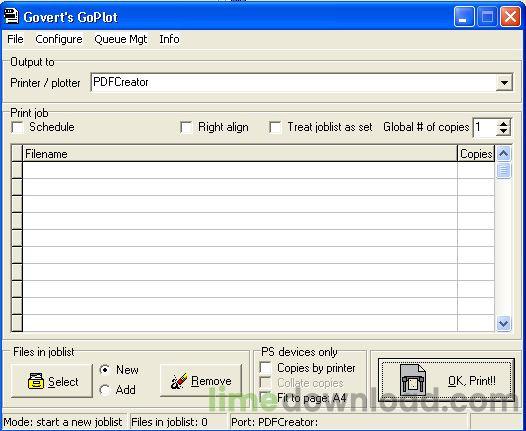Enable the Schedule checkbox
This screenshot has width=526, height=431.
[18, 127]
